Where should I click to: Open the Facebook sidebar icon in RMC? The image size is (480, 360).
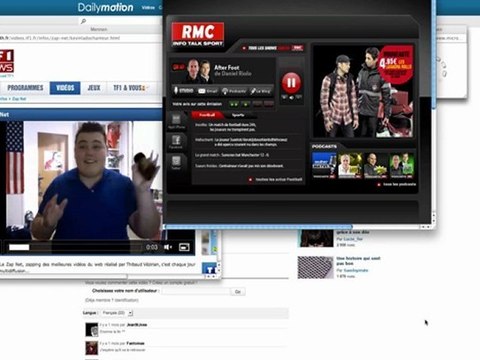tap(176, 142)
